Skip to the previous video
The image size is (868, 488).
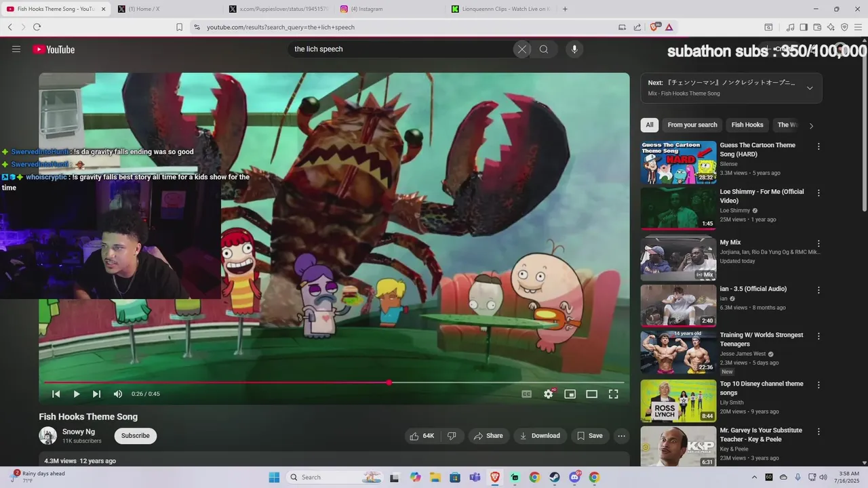tap(56, 394)
